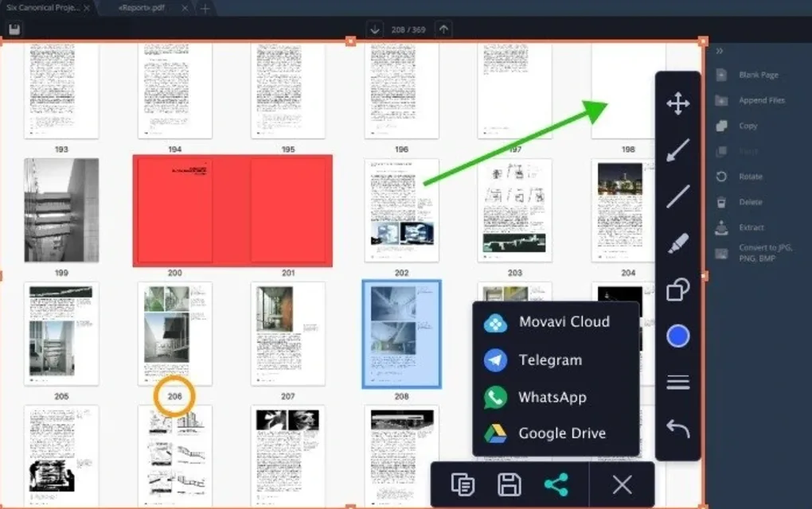The image size is (812, 509).
Task: Open sharing options via the share icon
Action: tap(556, 484)
